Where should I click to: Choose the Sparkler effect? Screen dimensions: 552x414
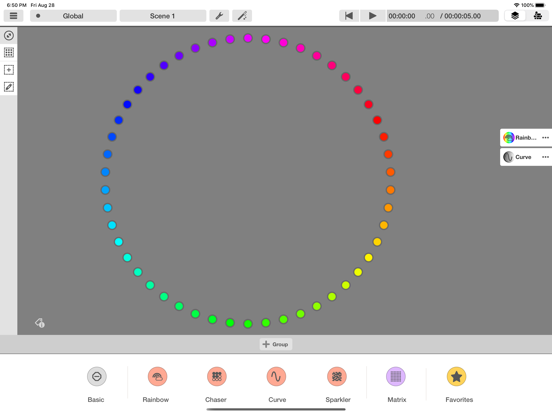(337, 377)
